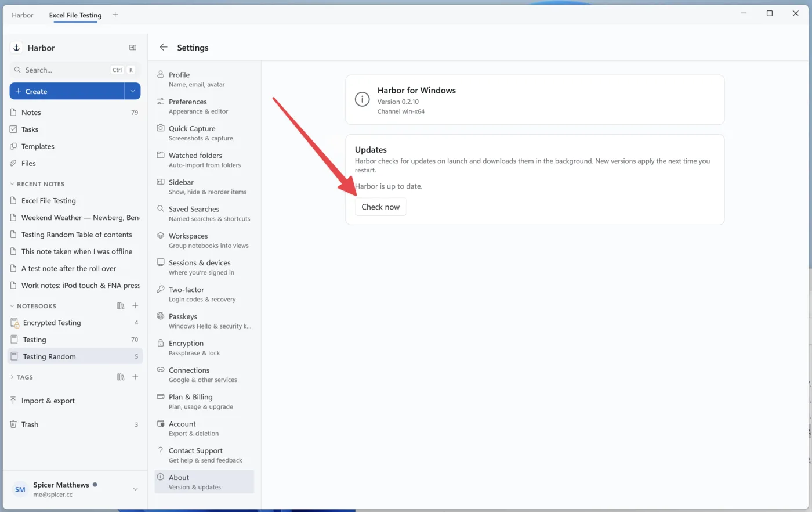This screenshot has height=512, width=812.
Task: Click the Check now button
Action: pos(380,207)
